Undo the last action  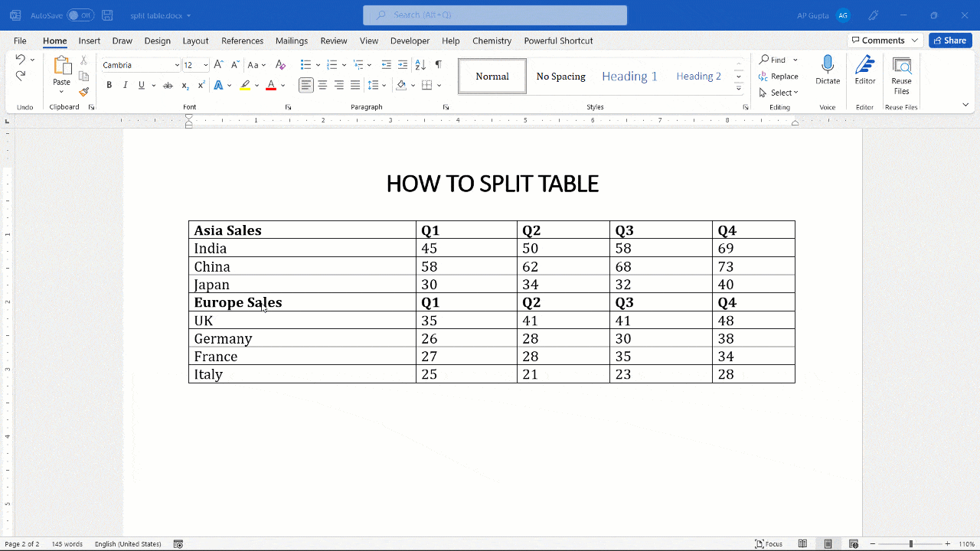pos(19,59)
